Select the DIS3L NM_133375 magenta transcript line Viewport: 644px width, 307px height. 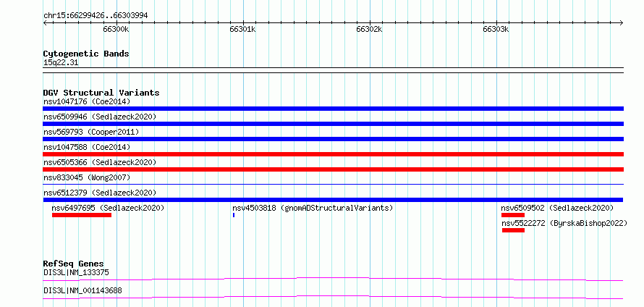click(x=333, y=279)
